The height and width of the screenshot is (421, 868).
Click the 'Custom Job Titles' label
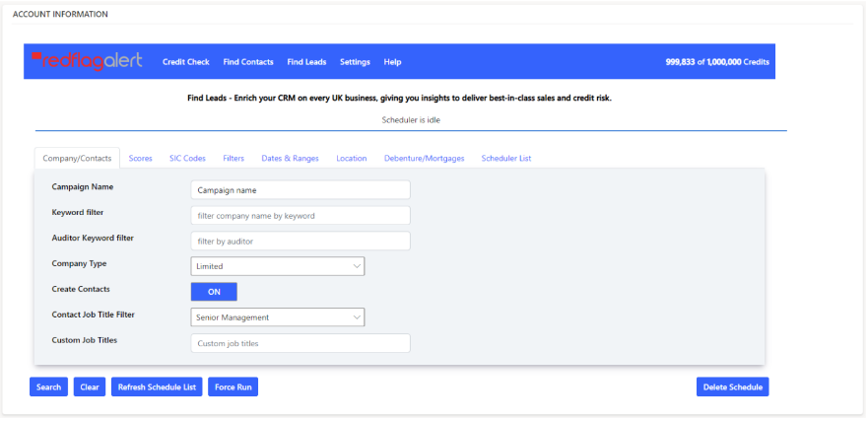click(85, 340)
